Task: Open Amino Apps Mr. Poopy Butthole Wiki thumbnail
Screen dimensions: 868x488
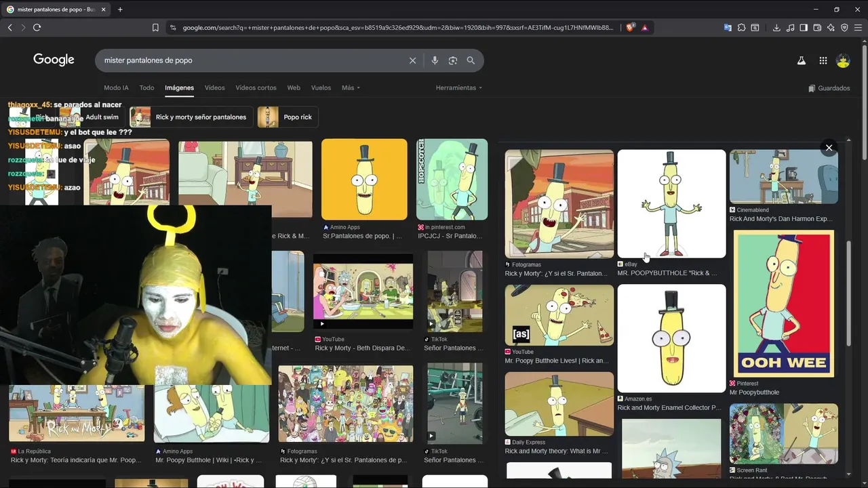Action: tap(212, 414)
